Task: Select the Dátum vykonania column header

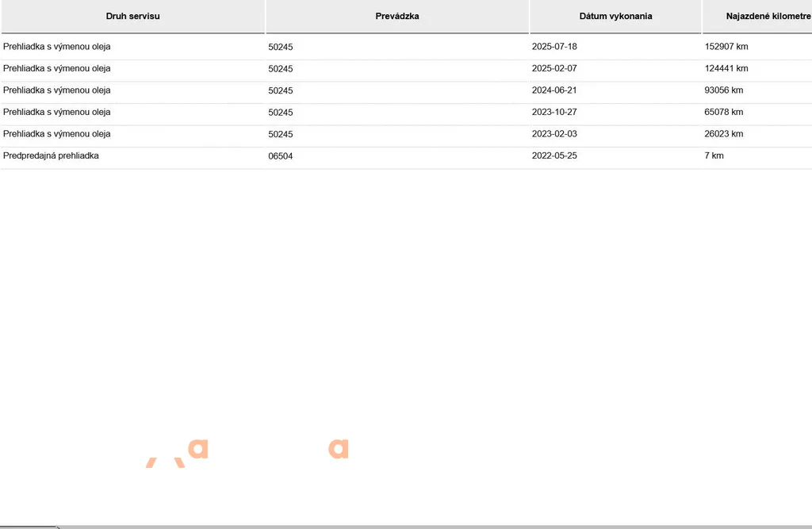Action: tap(615, 17)
